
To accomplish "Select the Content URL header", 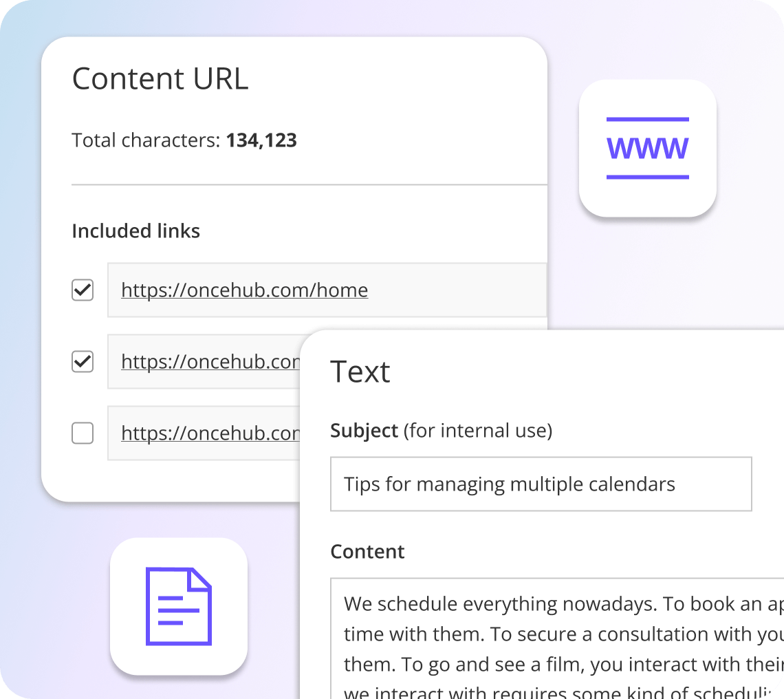I will 160,78.
